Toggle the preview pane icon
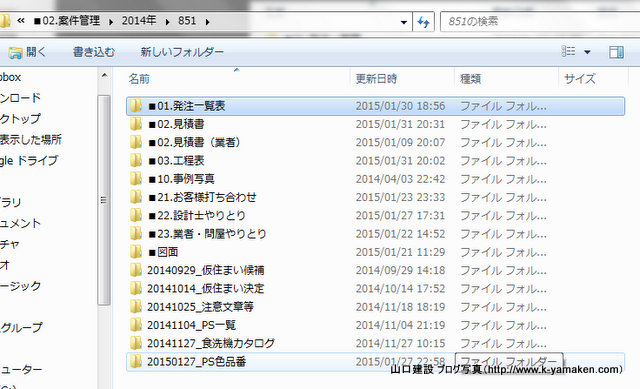640x389 pixels. click(x=616, y=52)
